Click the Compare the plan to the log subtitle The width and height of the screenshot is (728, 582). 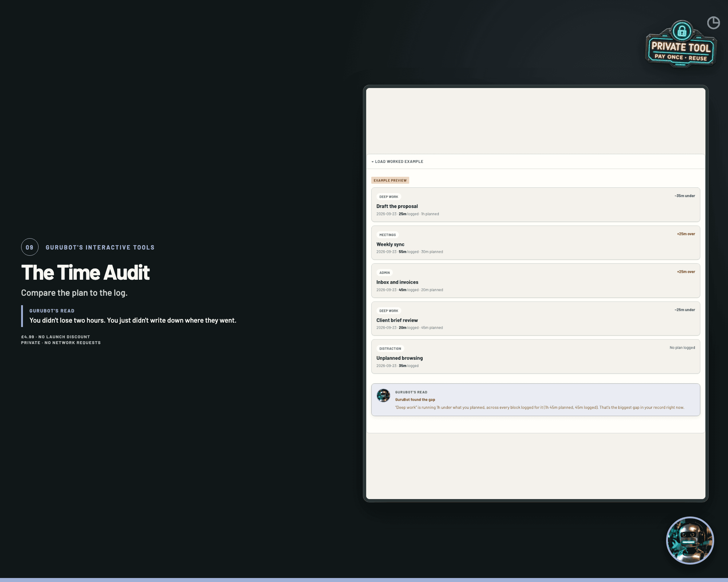(x=74, y=293)
